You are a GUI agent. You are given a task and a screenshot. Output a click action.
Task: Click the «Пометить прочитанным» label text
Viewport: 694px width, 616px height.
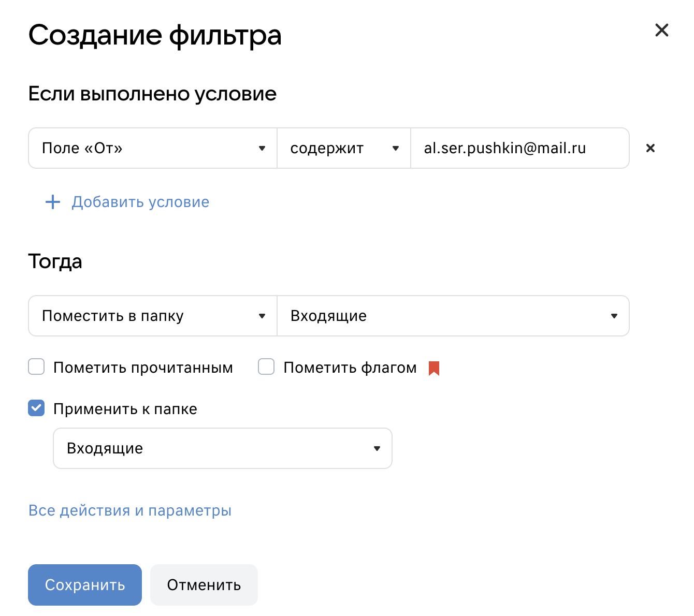pyautogui.click(x=143, y=368)
